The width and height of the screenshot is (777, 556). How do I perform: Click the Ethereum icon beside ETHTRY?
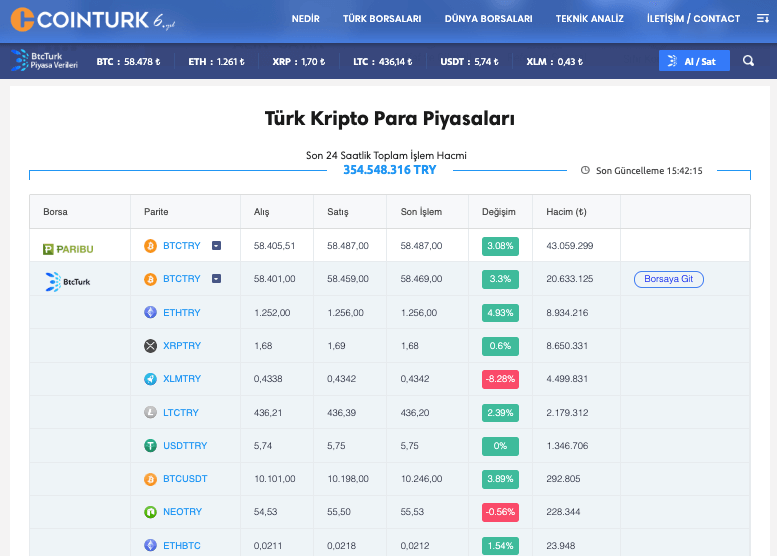coord(151,313)
